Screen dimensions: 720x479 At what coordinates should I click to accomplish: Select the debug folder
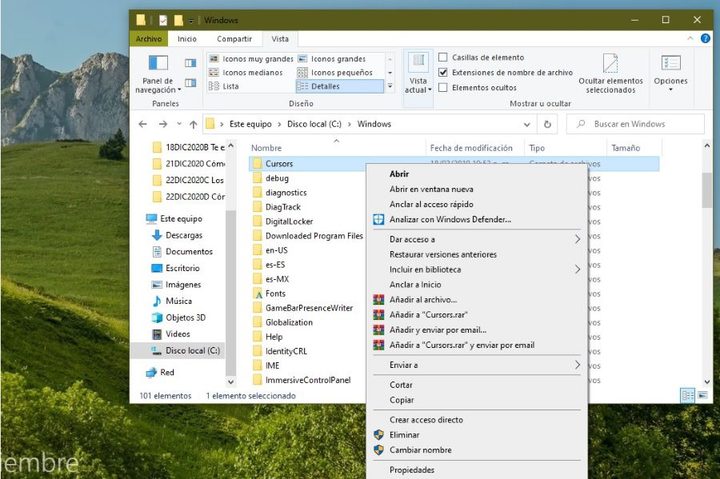tap(270, 178)
